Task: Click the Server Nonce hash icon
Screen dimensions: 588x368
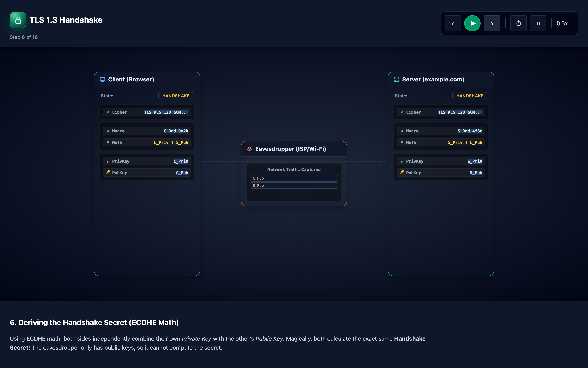Action: (402, 131)
